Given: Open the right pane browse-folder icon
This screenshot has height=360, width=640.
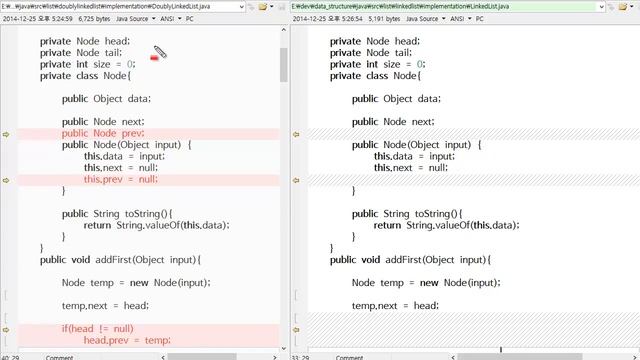Looking at the screenshot, I should (623, 7).
